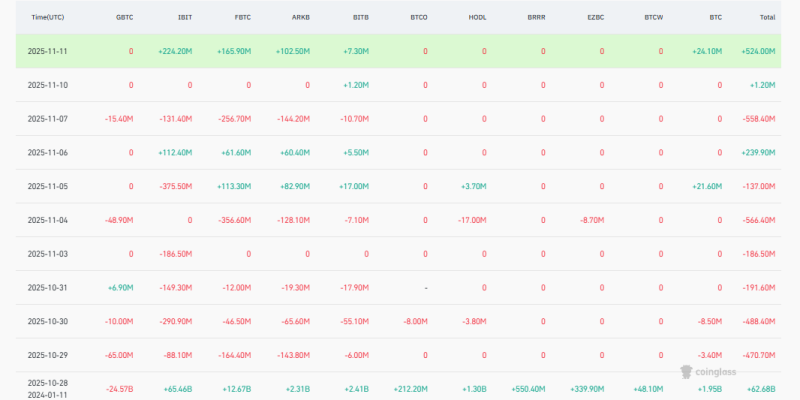Click the 2025-10-28 to 2024-01-11 summary row date
Image resolution: width=800 pixels, height=400 pixels.
48,389
